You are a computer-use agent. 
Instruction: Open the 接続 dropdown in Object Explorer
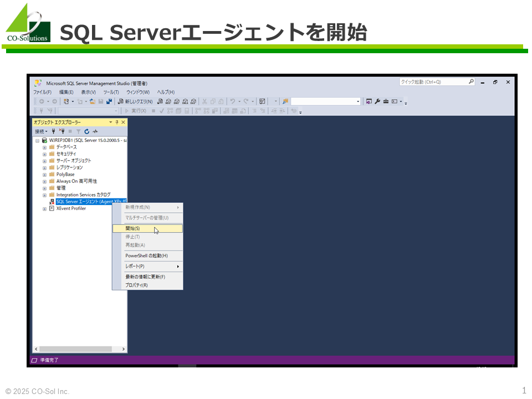41,131
